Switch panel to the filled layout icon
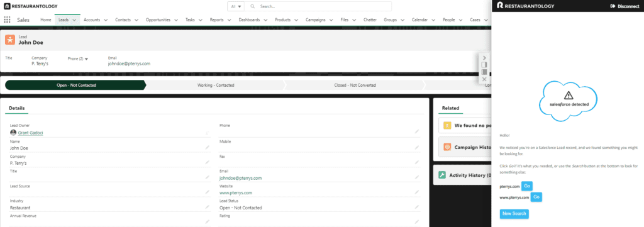 point(484,72)
